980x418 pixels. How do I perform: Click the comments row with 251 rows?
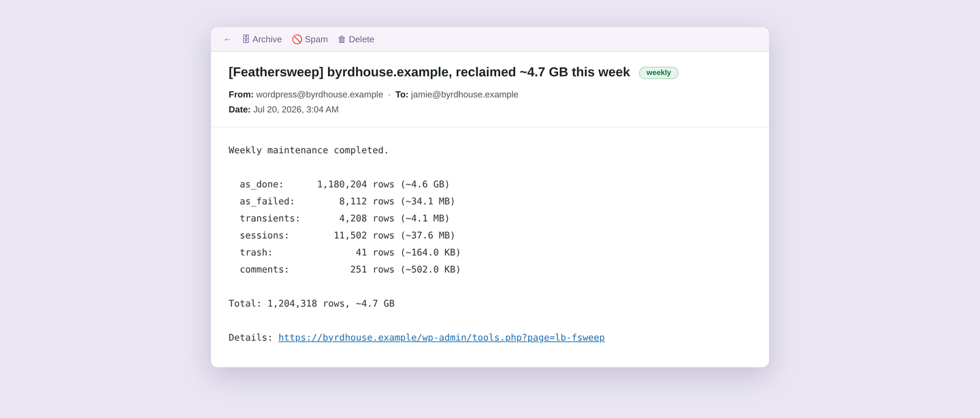pos(350,270)
